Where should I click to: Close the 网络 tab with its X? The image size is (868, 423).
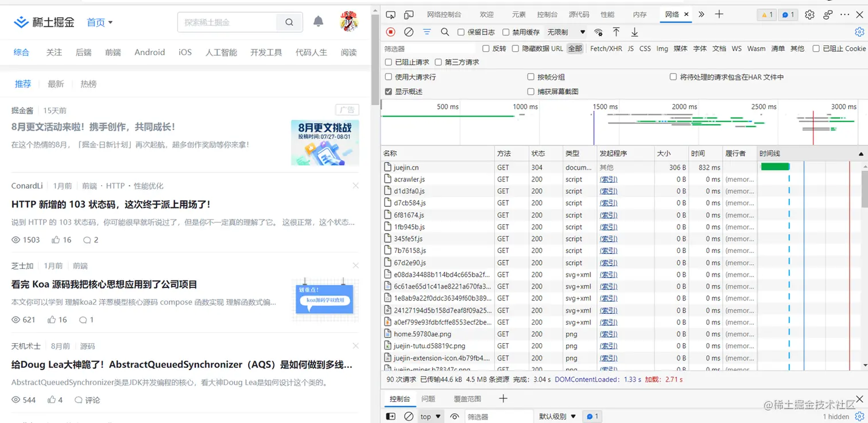[x=687, y=14]
